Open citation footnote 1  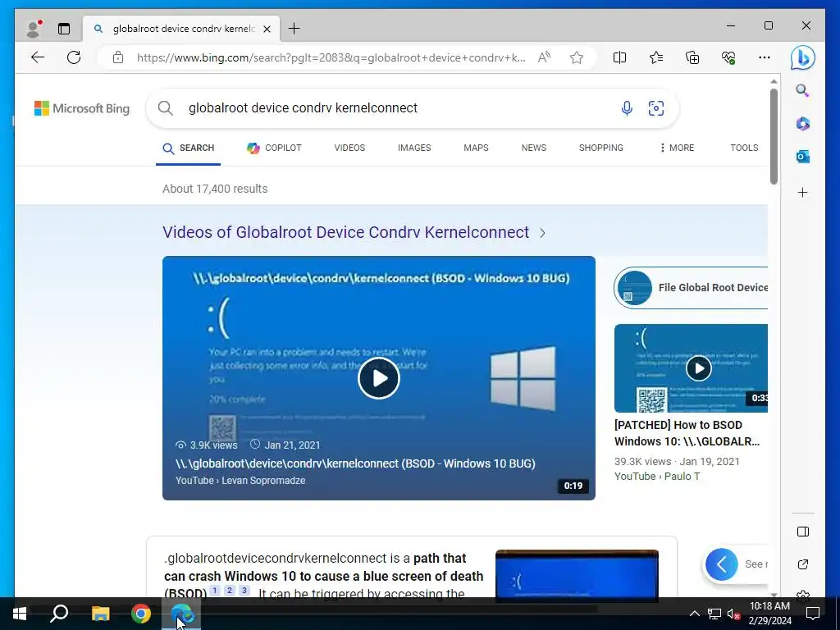pos(215,591)
